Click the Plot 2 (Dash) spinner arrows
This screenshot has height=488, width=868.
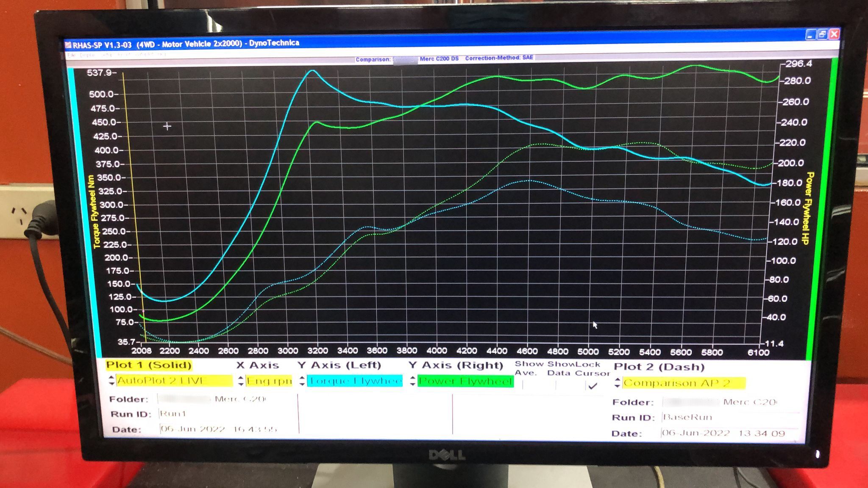click(x=617, y=383)
